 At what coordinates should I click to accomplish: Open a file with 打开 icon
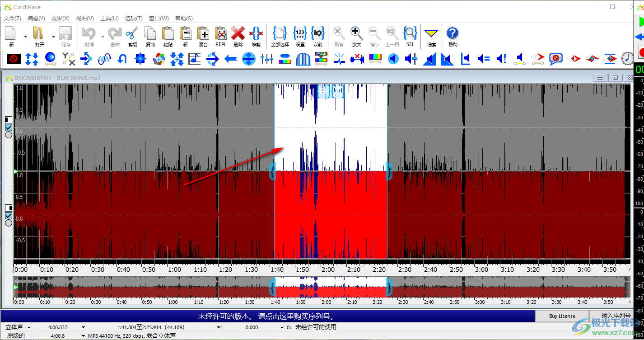[x=39, y=36]
